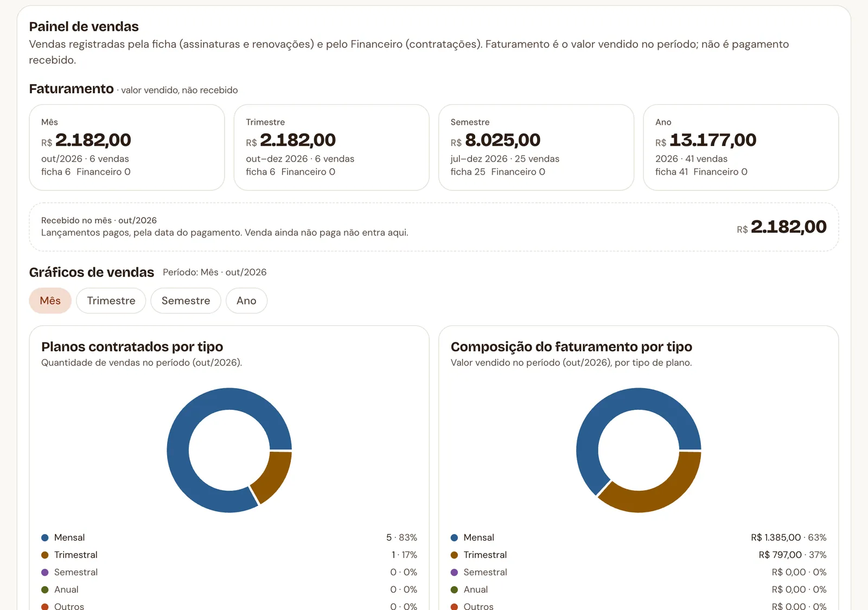Click '2026 · 41 vendas' text

click(691, 159)
